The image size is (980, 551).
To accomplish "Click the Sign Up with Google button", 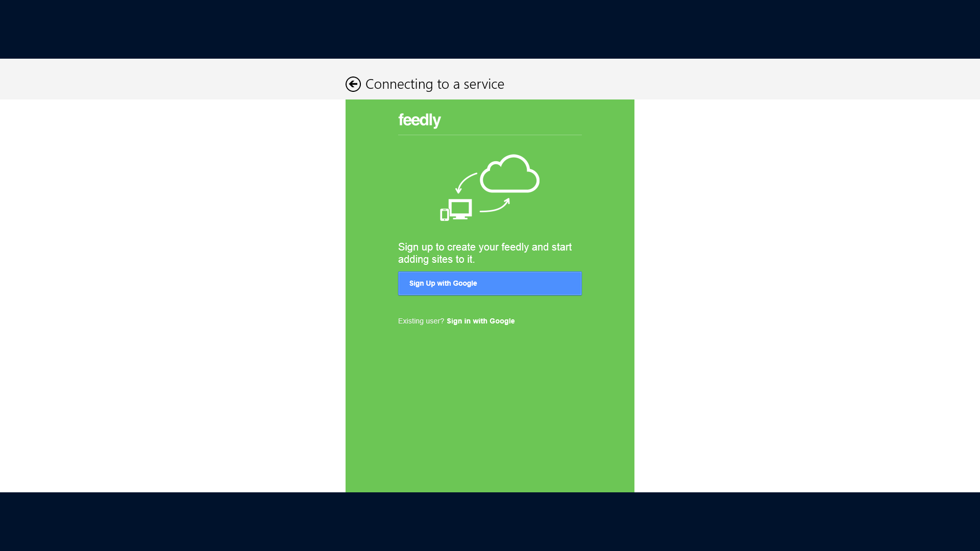I will click(490, 284).
